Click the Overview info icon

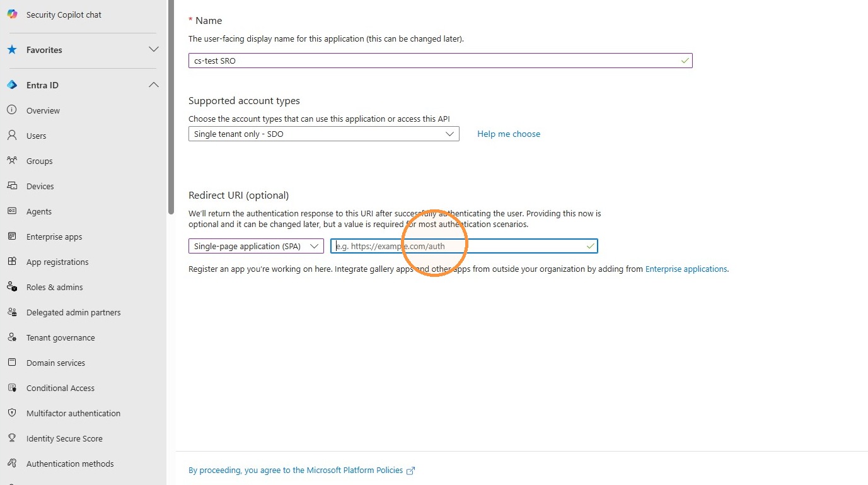pyautogui.click(x=12, y=110)
